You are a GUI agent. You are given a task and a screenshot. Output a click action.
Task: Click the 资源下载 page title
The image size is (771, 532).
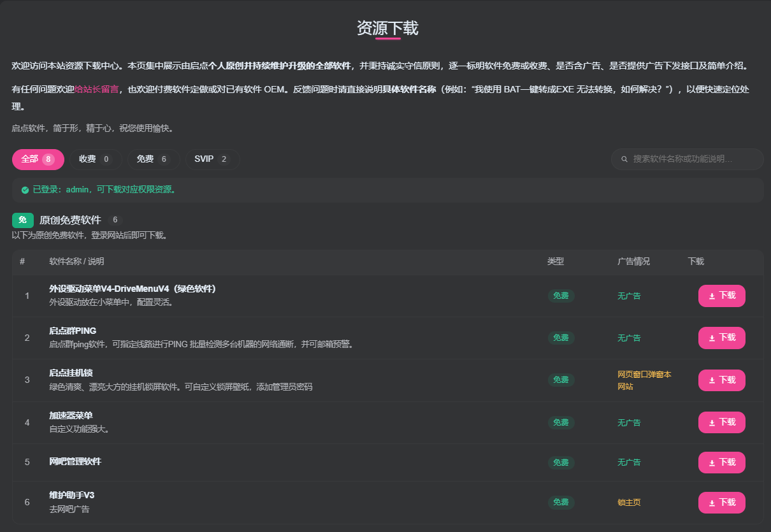point(387,28)
